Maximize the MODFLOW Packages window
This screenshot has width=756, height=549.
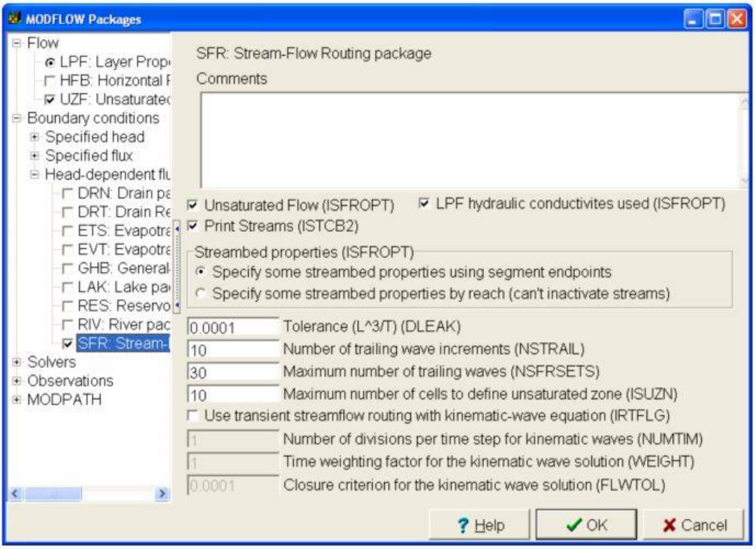(715, 20)
